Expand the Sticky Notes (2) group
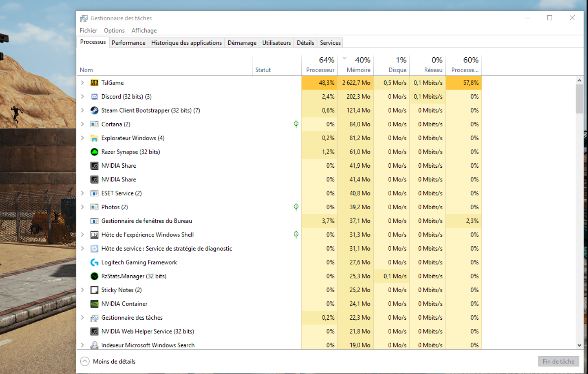The image size is (588, 374). coord(82,290)
